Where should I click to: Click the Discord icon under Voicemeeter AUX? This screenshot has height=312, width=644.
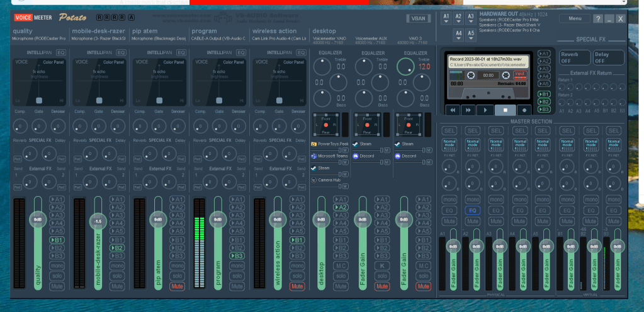(x=356, y=156)
